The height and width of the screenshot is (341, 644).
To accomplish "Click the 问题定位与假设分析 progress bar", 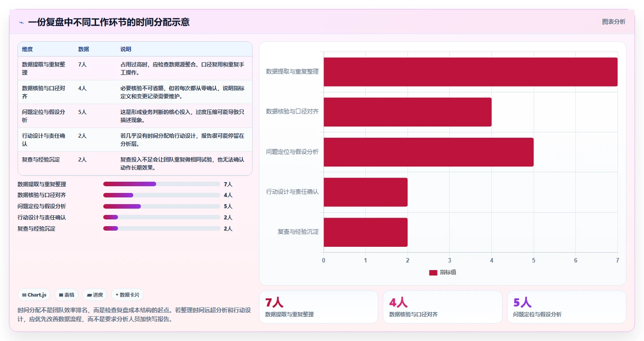I will pyautogui.click(x=162, y=206).
